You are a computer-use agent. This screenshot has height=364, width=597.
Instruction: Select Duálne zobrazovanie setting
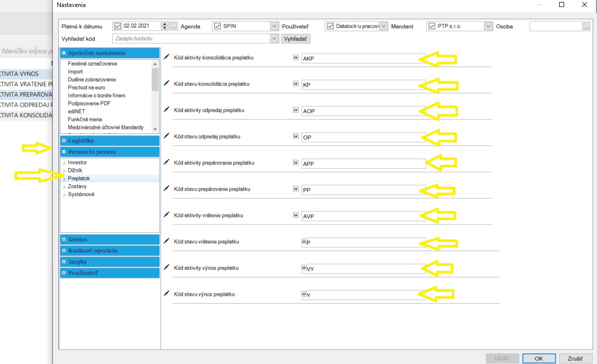click(92, 80)
